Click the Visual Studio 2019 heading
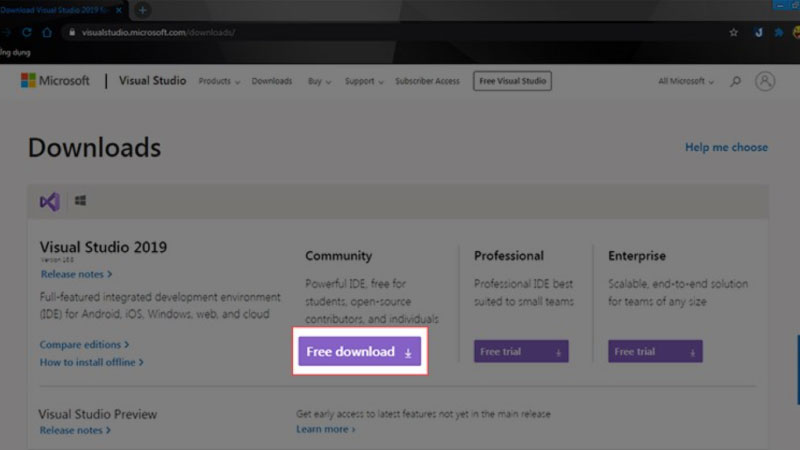Viewport: 800px width, 450px height. (x=104, y=247)
